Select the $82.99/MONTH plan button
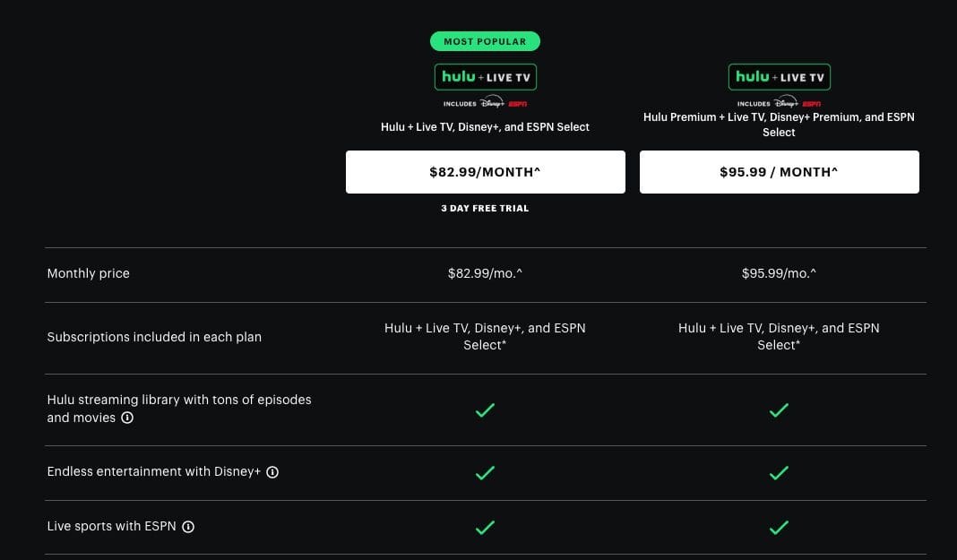This screenshot has width=957, height=560. click(485, 172)
